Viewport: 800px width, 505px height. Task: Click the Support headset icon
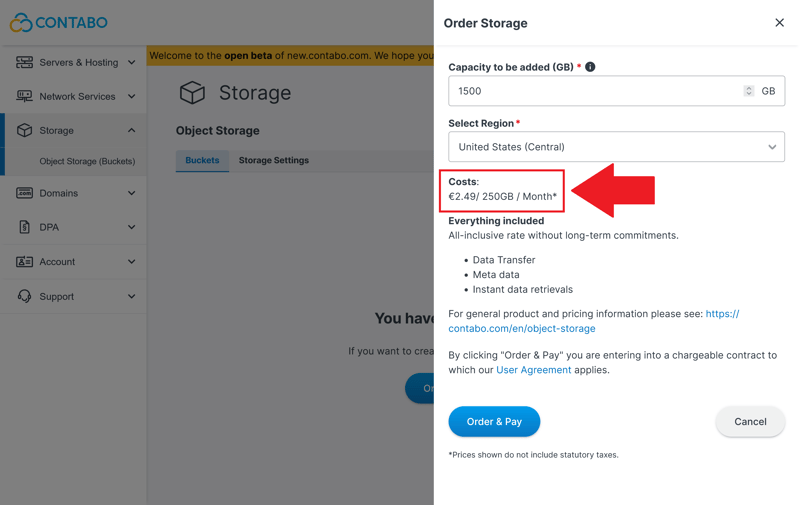(24, 296)
